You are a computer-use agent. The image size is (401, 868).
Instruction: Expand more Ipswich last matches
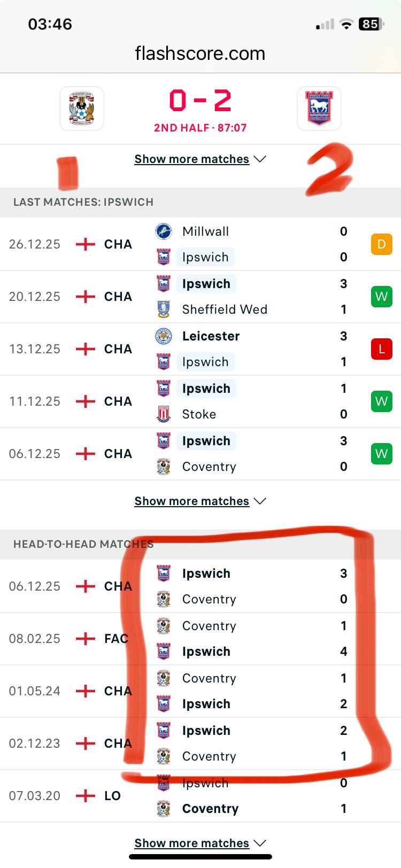coord(200,501)
